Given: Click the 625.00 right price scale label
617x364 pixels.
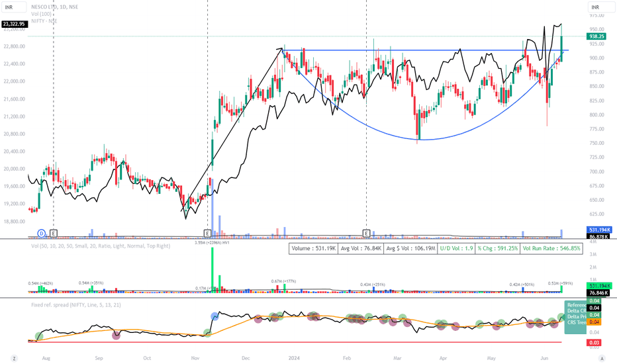Looking at the screenshot, I should tap(596, 214).
